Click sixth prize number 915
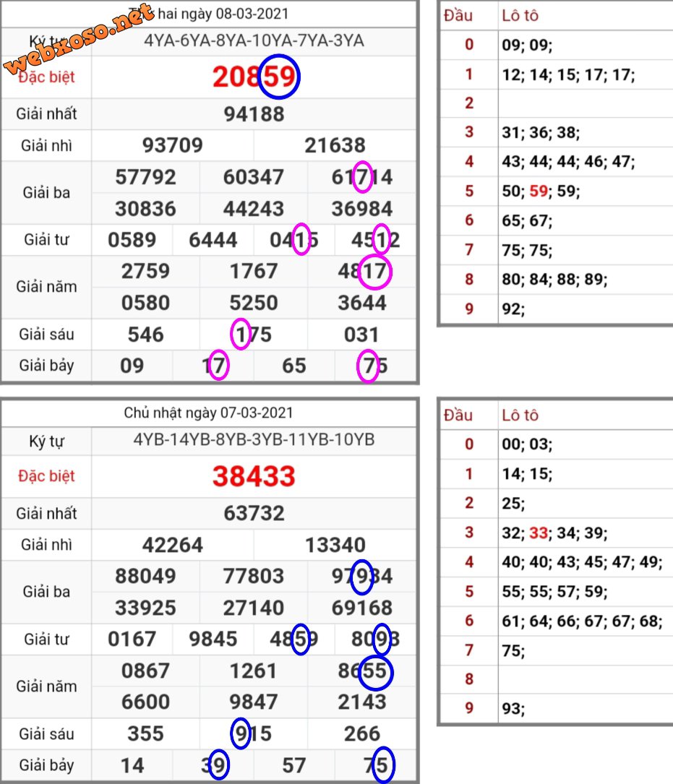The height and width of the screenshot is (784, 673). coord(254,734)
